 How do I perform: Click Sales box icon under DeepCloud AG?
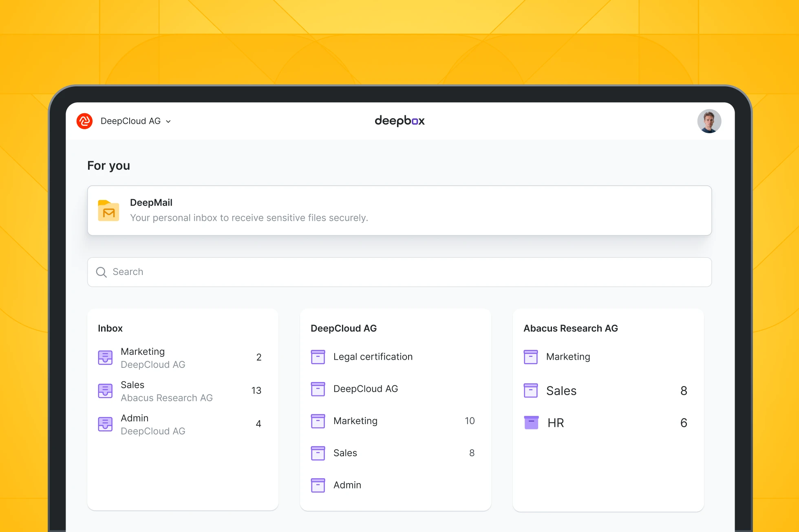(318, 453)
